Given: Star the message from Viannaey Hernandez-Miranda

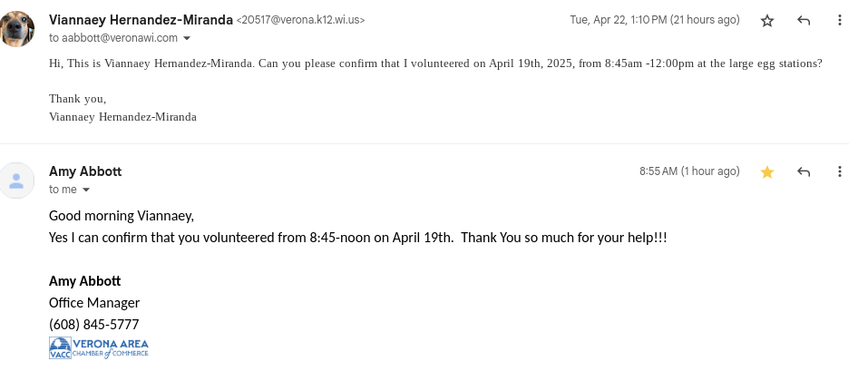Looking at the screenshot, I should click(x=767, y=20).
